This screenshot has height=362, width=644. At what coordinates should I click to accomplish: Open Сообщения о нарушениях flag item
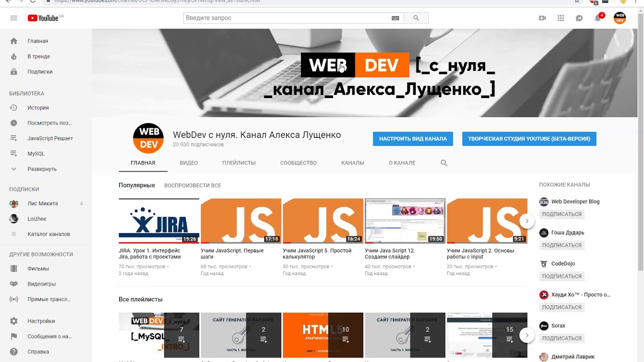[x=46, y=336]
